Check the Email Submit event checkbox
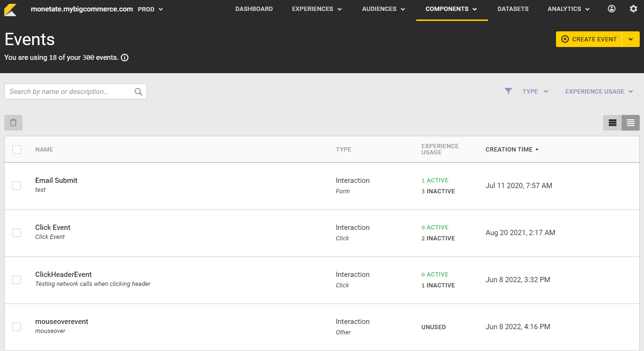The height and width of the screenshot is (351, 644). pos(17,186)
